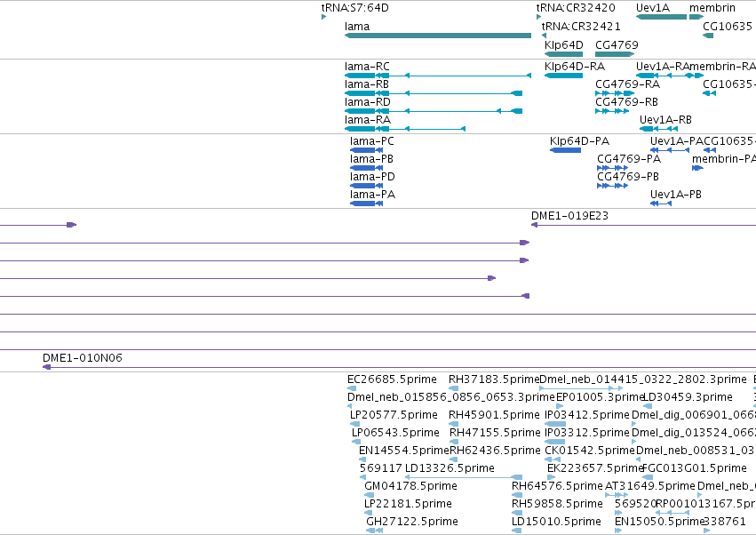
Task: Select the tRNA:CR32420 gene label
Action: coord(576,8)
